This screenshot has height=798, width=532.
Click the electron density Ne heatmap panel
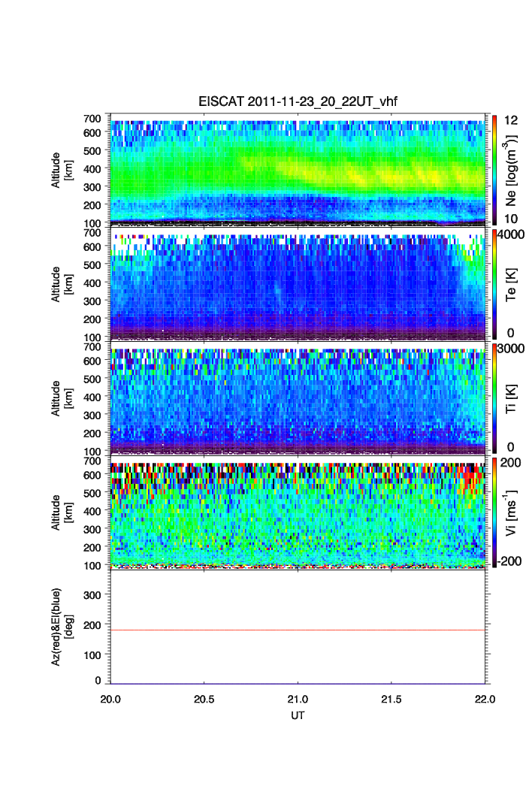pos(298,171)
